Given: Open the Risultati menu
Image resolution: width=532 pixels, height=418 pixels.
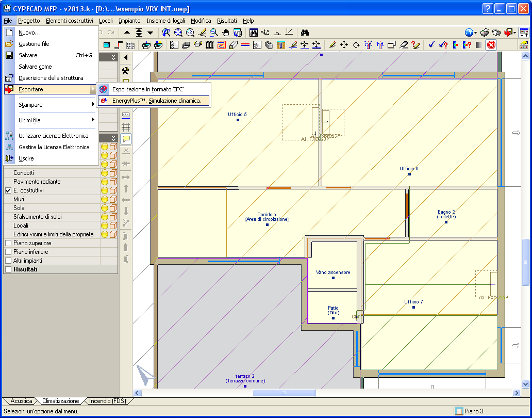Looking at the screenshot, I should (x=227, y=21).
